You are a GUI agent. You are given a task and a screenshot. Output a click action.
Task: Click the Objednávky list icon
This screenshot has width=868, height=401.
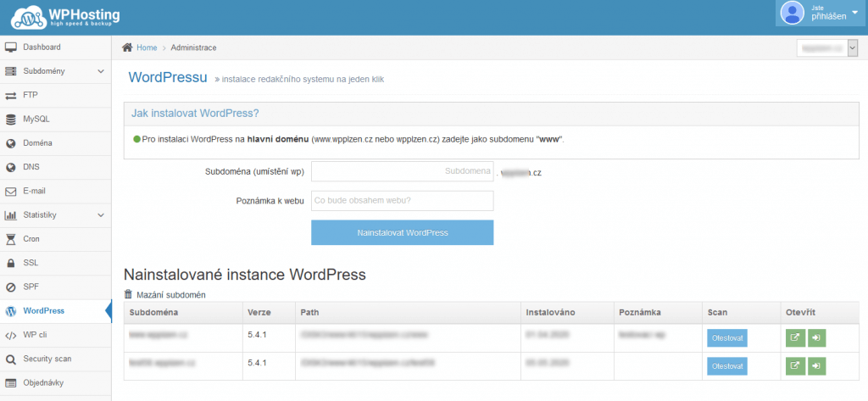click(10, 383)
